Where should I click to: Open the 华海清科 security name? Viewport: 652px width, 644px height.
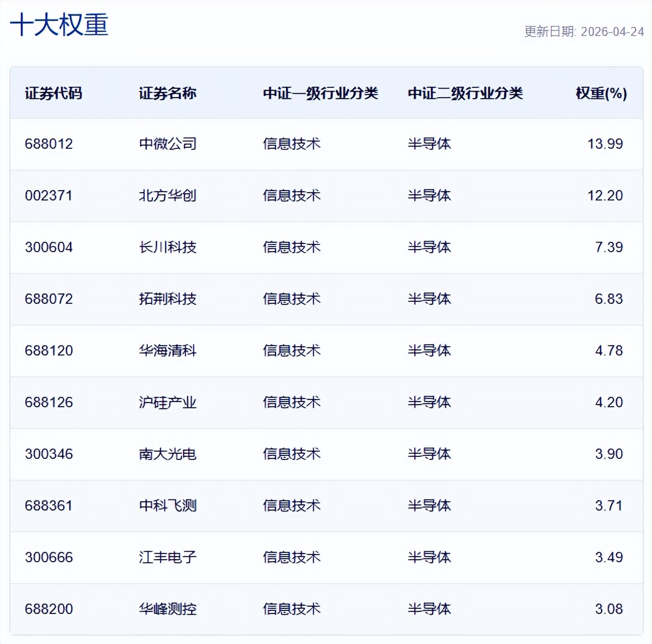pyautogui.click(x=167, y=350)
